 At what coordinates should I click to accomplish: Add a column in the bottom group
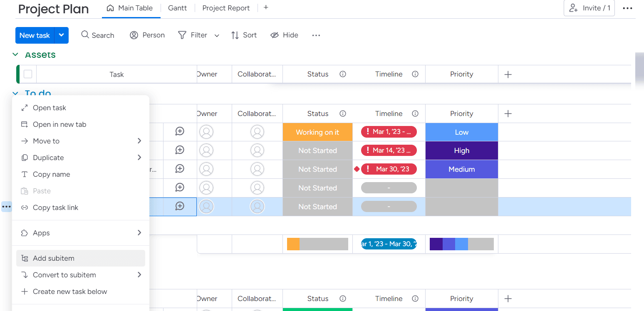pyautogui.click(x=508, y=299)
